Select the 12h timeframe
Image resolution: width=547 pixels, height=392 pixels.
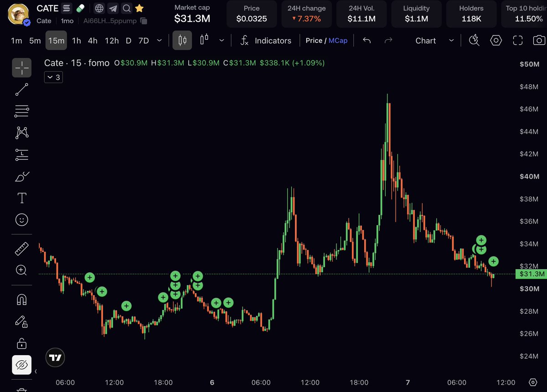point(112,41)
